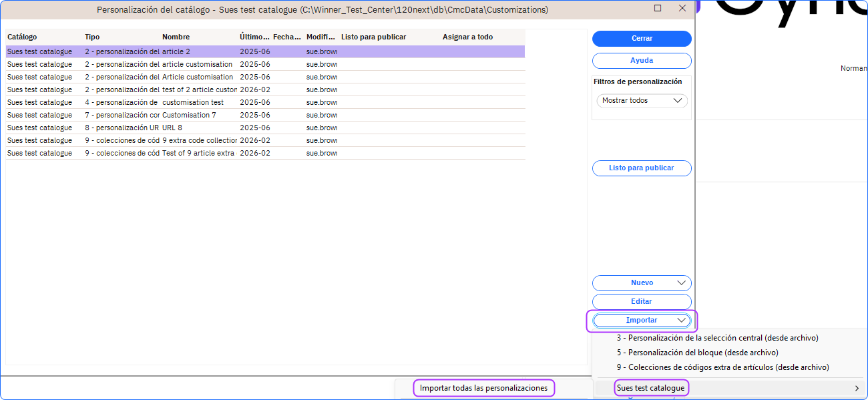
Task: Open the Ayuda help button
Action: pyautogui.click(x=641, y=61)
